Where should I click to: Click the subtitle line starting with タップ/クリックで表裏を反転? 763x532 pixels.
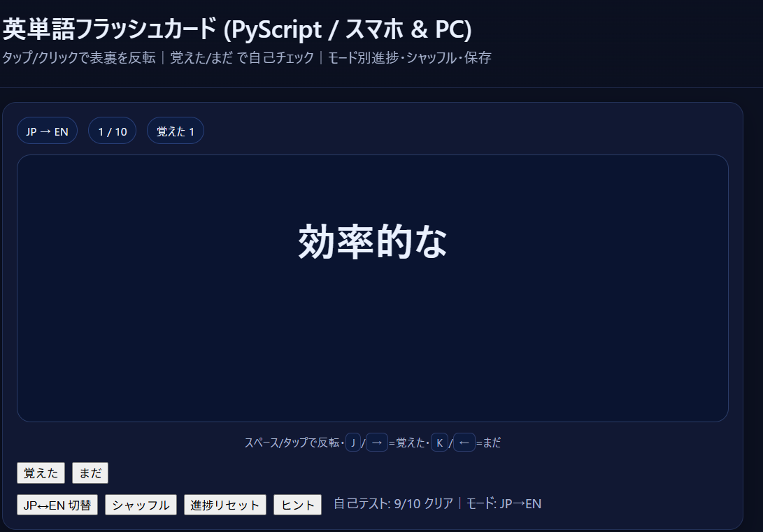247,58
